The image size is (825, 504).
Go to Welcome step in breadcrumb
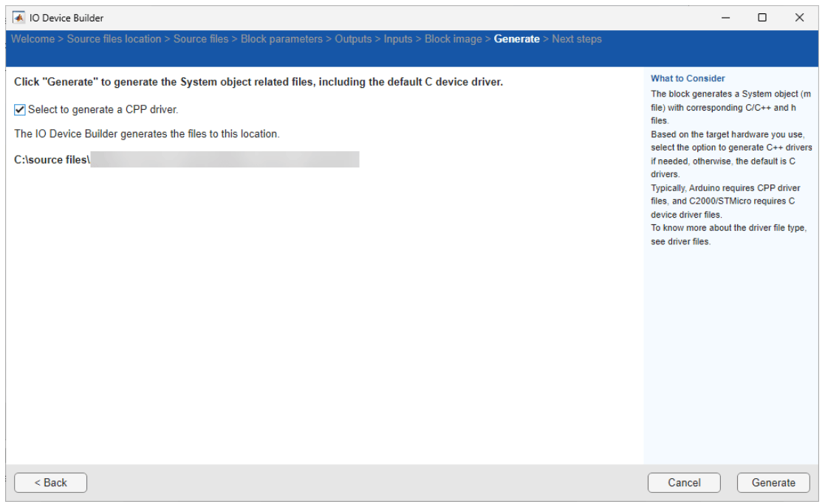[32, 39]
